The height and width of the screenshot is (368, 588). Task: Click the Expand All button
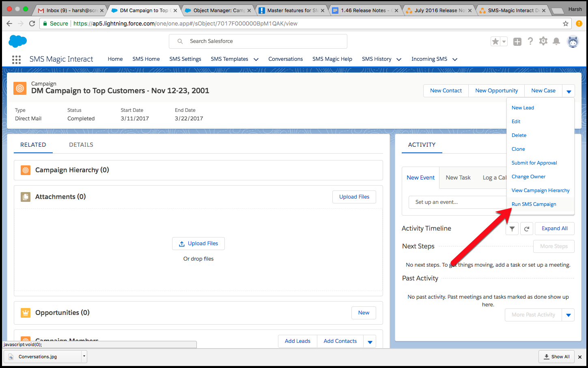pos(555,229)
